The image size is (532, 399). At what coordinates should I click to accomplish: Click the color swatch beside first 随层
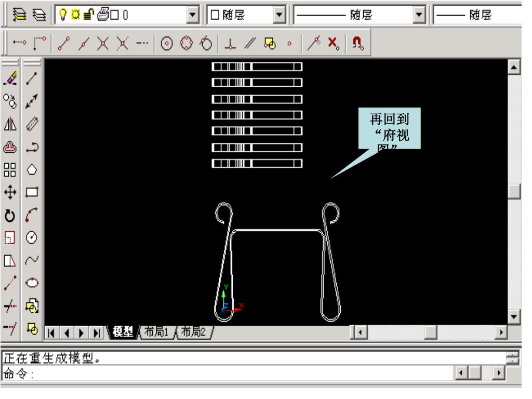click(215, 15)
